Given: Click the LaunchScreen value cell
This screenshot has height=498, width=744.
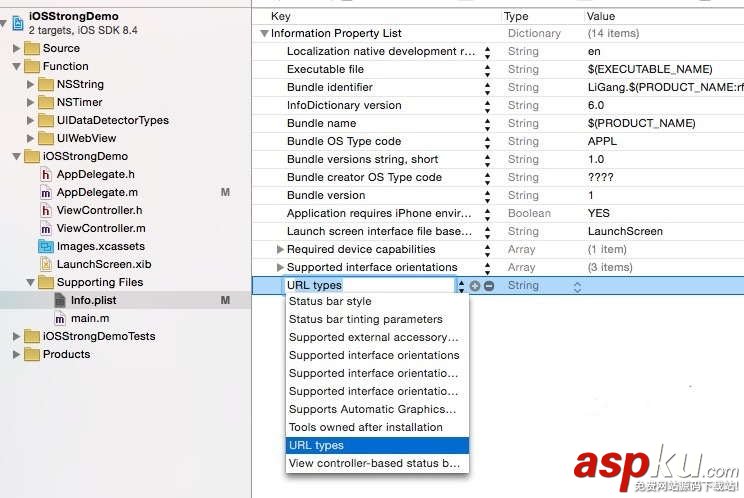Looking at the screenshot, I should 625,231.
